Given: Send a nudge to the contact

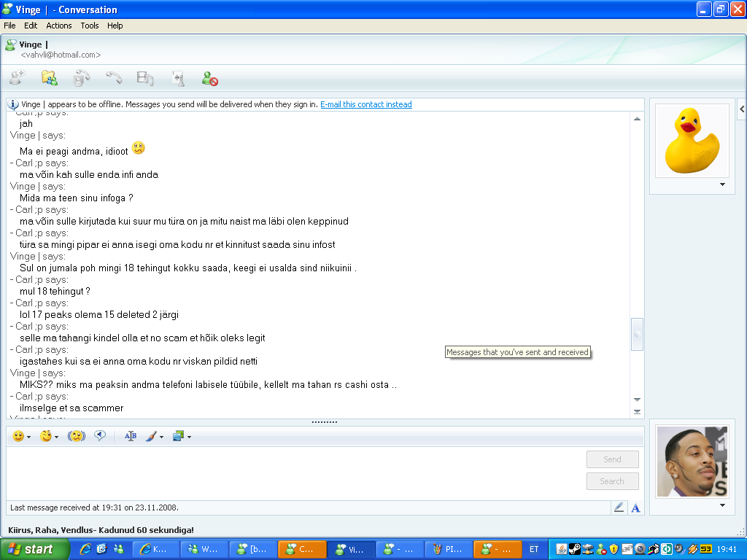Looking at the screenshot, I should 77,436.
